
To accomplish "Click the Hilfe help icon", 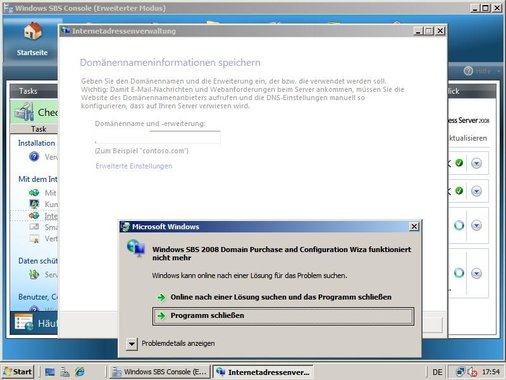I will 468,71.
